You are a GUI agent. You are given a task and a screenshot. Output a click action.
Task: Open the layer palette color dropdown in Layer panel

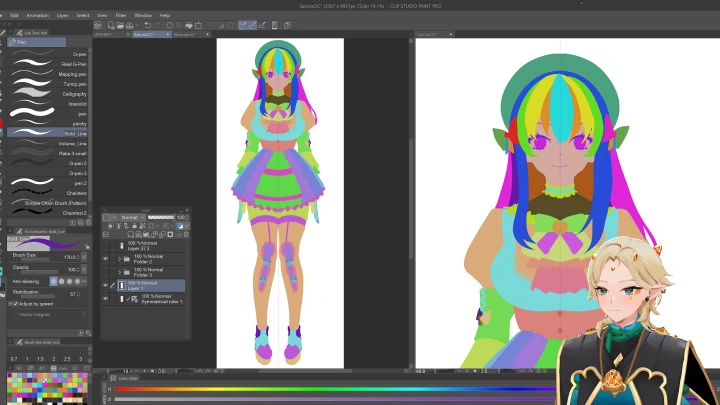[109, 218]
